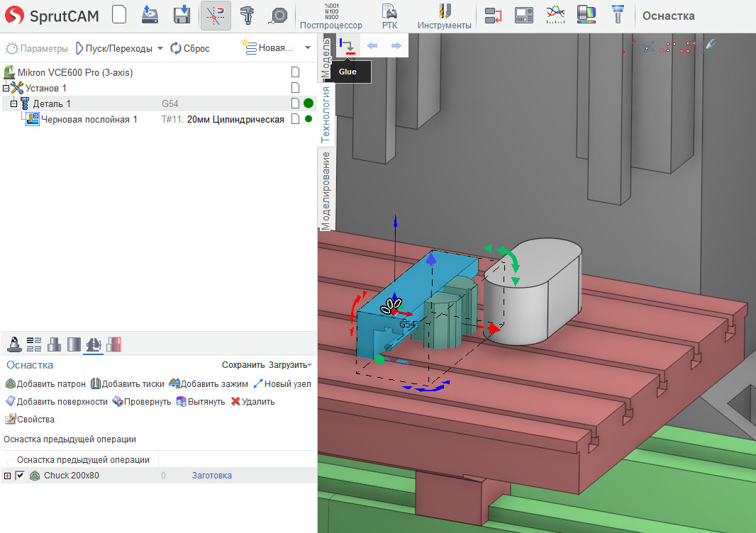Open the restricted zone red tab icon

pos(113,344)
